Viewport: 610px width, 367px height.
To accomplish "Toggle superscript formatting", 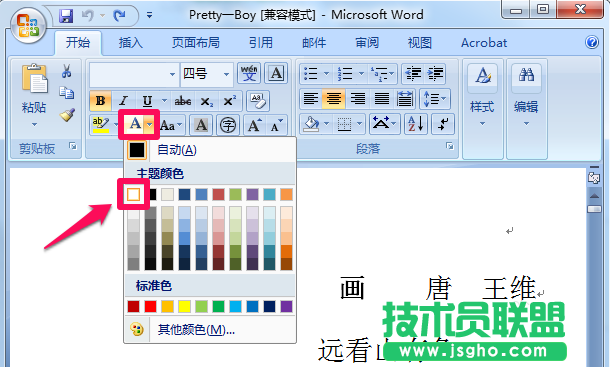I will click(x=230, y=101).
